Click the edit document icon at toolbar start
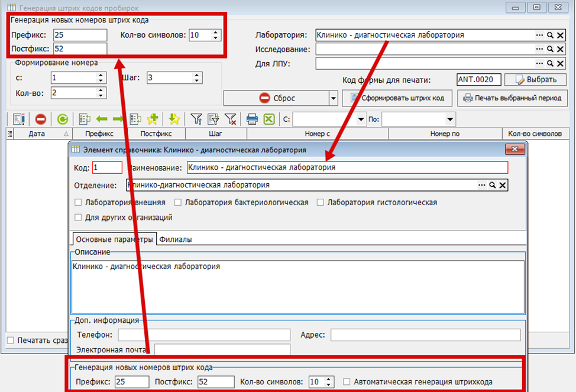This screenshot has height=392, width=576. pos(18,119)
